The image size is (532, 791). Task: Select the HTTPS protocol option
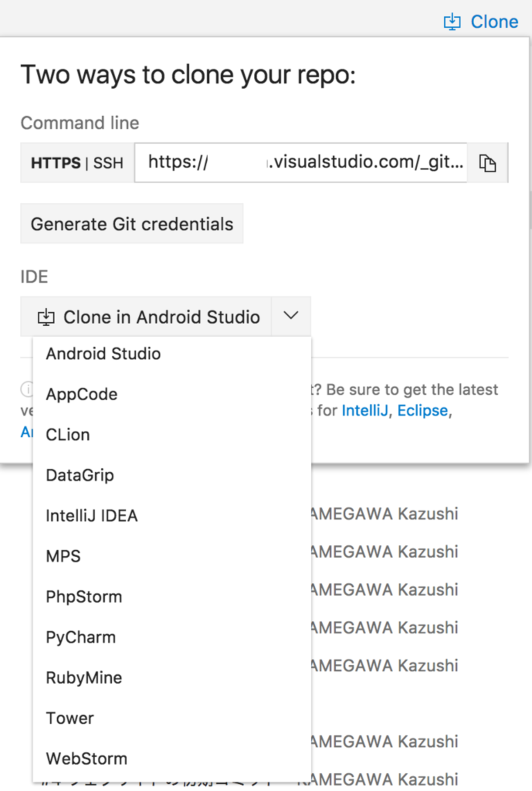click(x=56, y=163)
